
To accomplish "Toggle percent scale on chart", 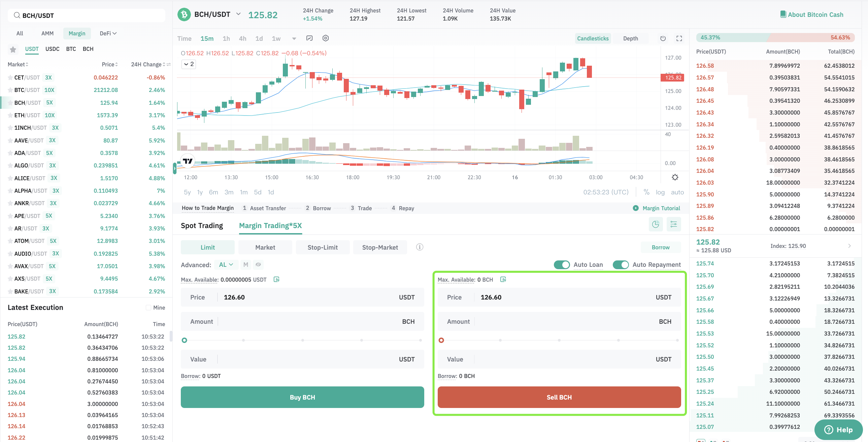I will click(x=646, y=192).
